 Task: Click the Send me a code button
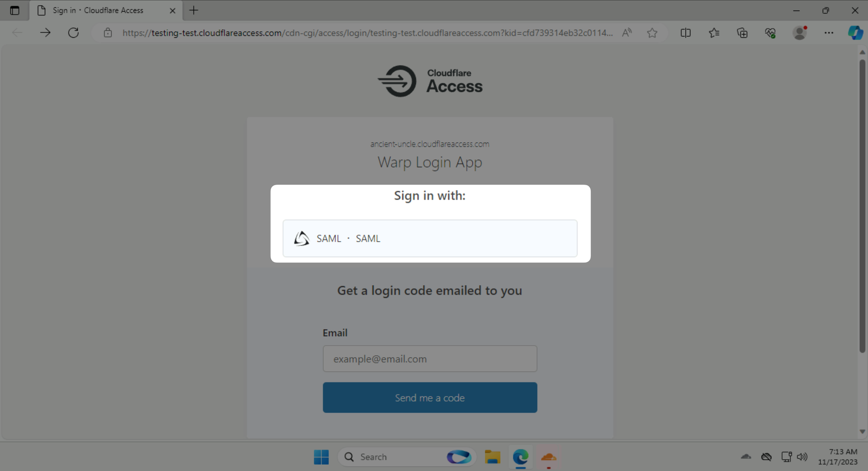coord(430,397)
